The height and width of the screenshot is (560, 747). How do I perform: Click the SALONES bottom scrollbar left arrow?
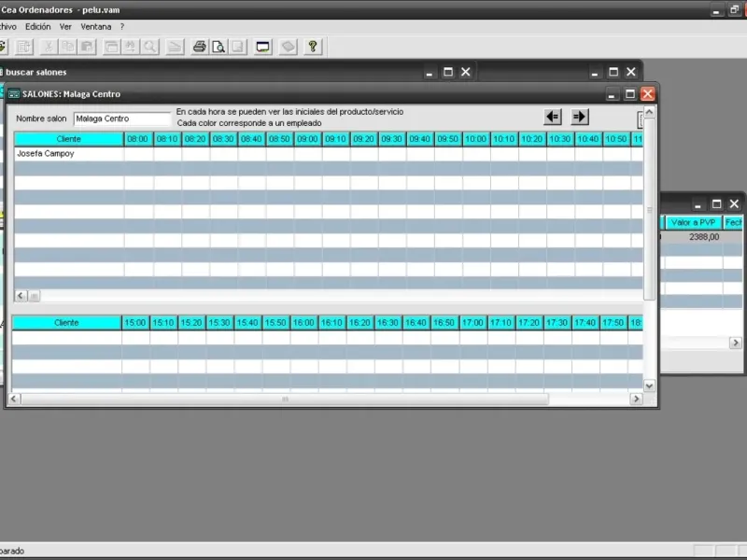(x=13, y=399)
